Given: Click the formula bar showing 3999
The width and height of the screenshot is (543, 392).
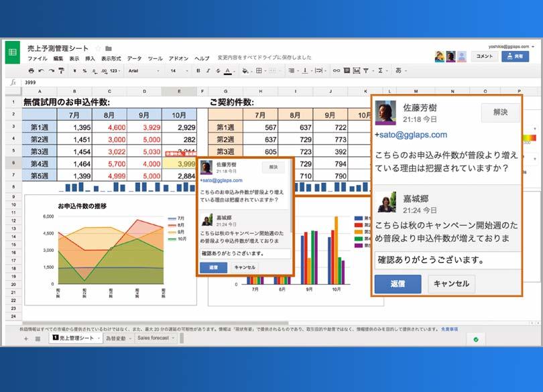Looking at the screenshot, I should [201, 82].
